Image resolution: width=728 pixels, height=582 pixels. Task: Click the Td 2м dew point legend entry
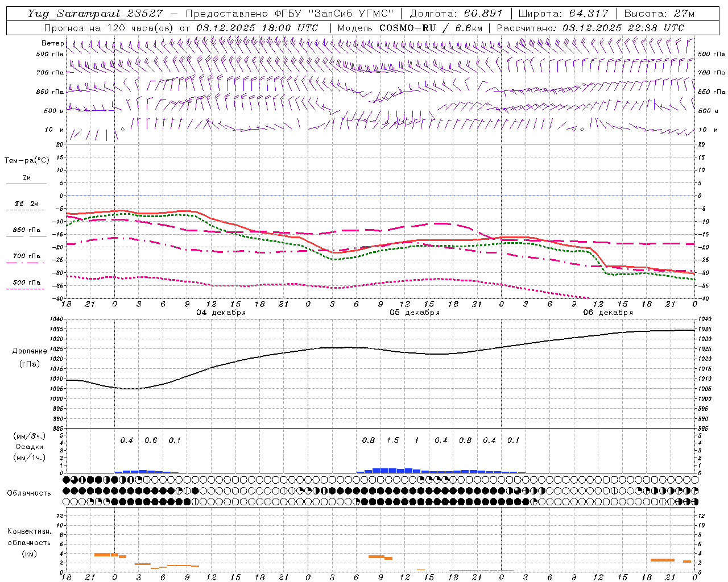(27, 206)
